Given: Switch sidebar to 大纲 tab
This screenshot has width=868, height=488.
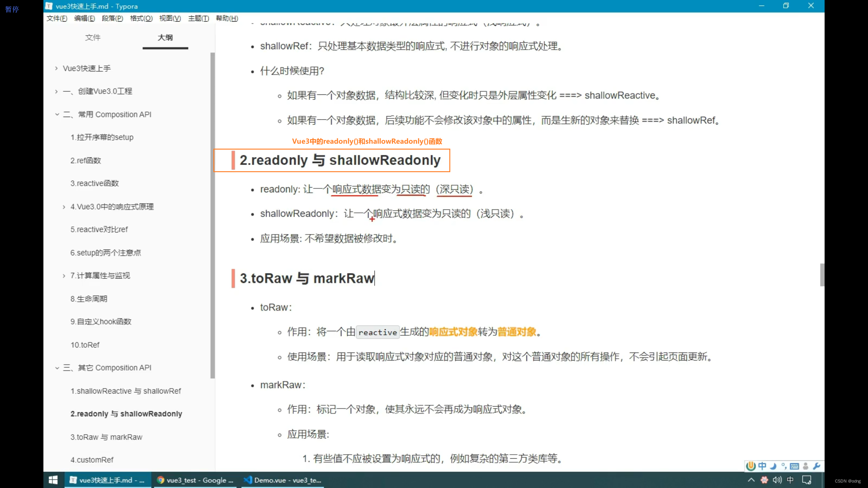Looking at the screenshot, I should 165,38.
